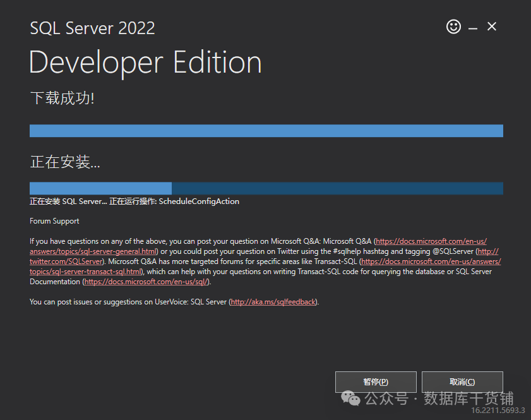Close the installer with the X button
531x420 pixels.
tap(492, 27)
